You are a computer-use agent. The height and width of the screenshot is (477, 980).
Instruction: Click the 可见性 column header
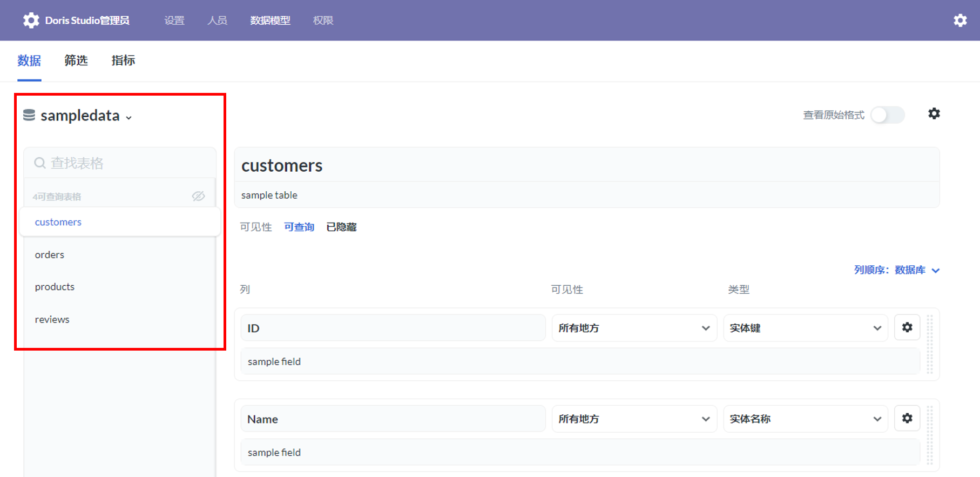pos(567,290)
